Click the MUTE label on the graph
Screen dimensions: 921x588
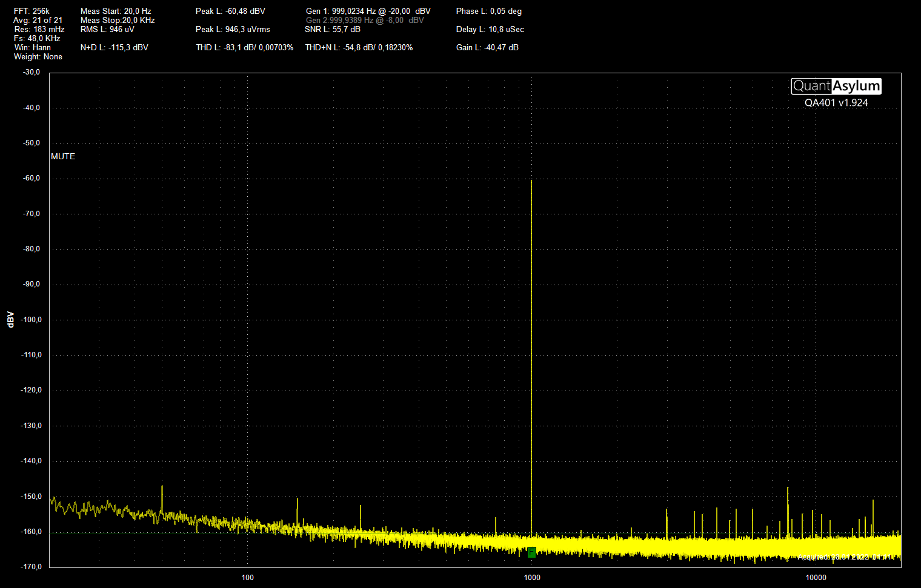pyautogui.click(x=63, y=156)
